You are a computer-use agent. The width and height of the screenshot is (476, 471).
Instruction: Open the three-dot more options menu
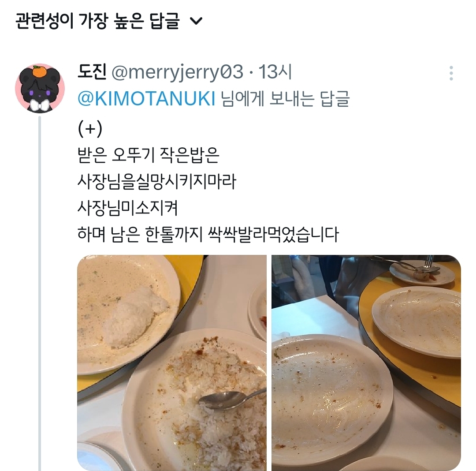451,73
